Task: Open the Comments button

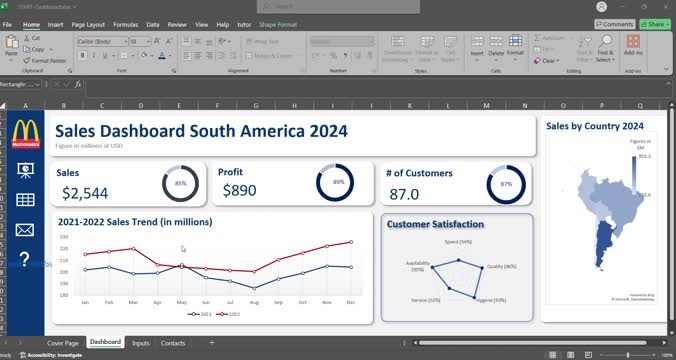Action: pyautogui.click(x=615, y=24)
